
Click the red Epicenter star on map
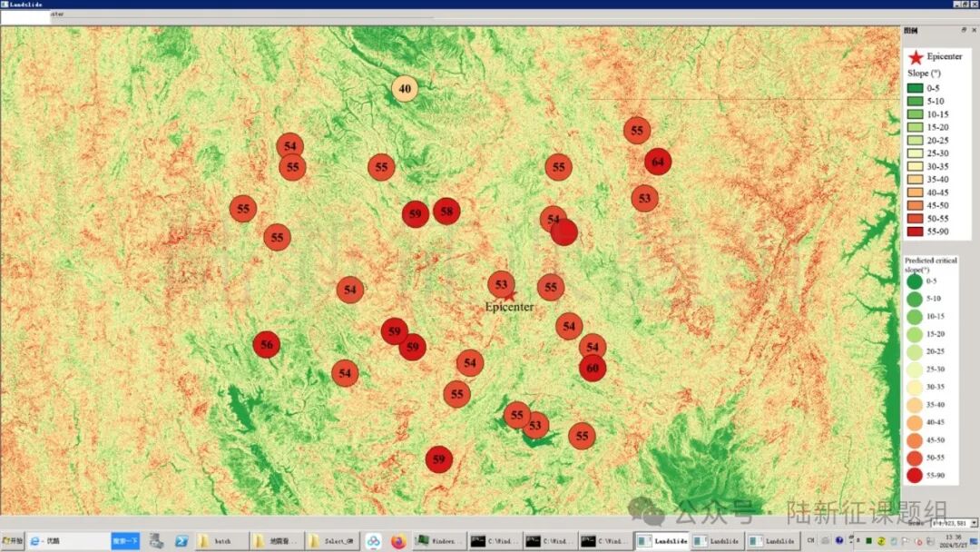point(509,294)
